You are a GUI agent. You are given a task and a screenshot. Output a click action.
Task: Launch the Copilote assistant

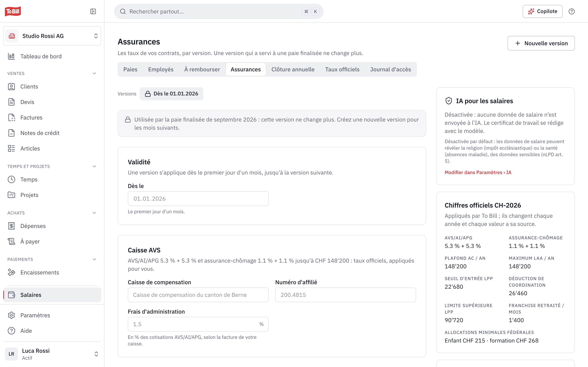(x=542, y=11)
